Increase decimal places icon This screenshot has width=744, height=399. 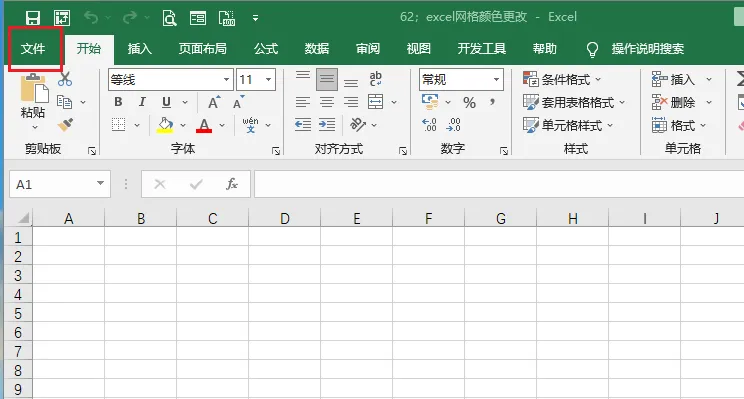[429, 125]
